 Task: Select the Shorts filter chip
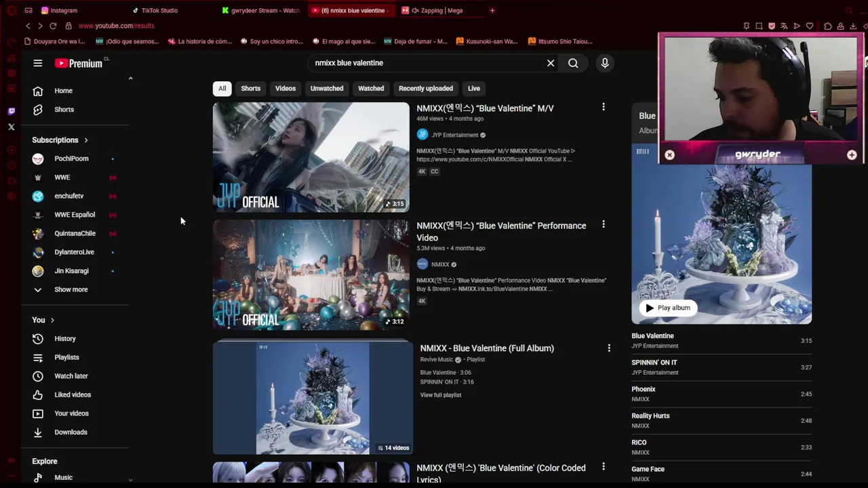pyautogui.click(x=250, y=88)
